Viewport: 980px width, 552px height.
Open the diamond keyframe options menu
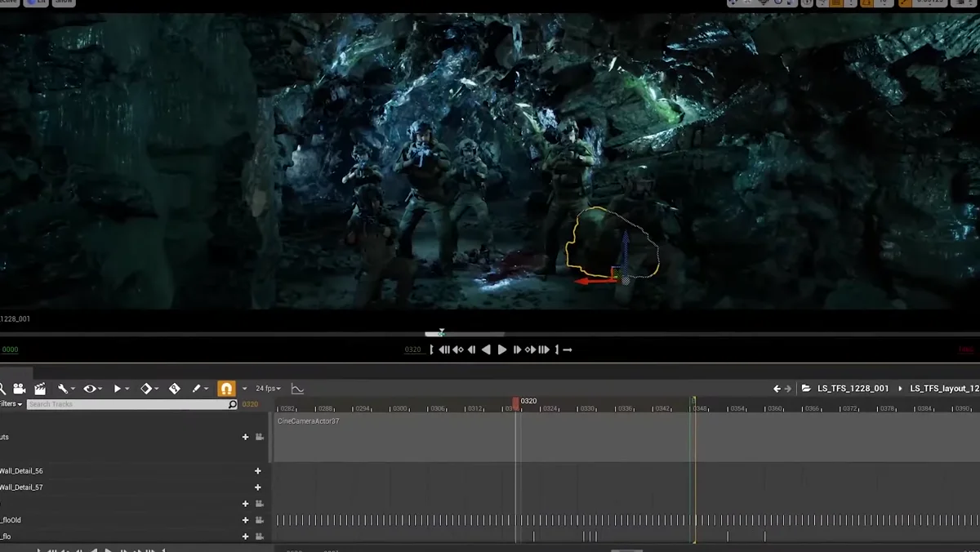[x=149, y=389]
